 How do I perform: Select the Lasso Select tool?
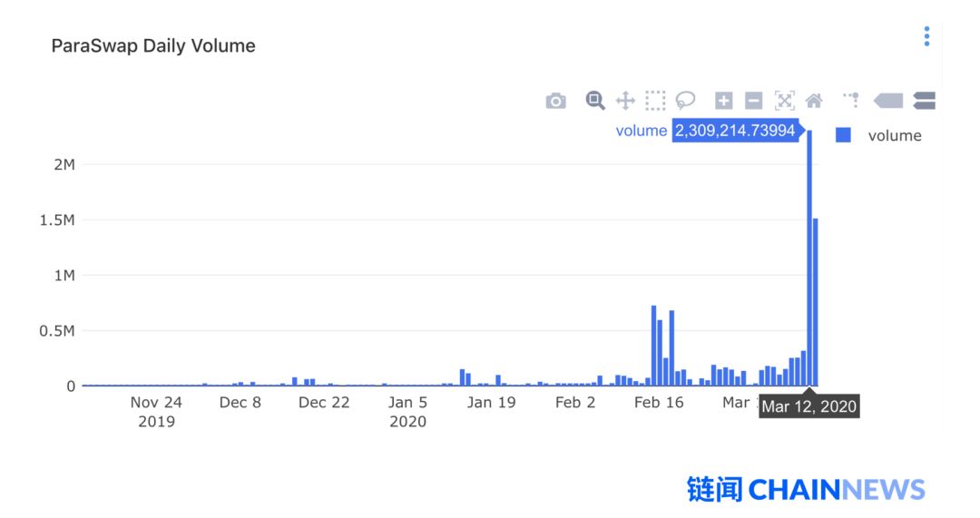(686, 100)
